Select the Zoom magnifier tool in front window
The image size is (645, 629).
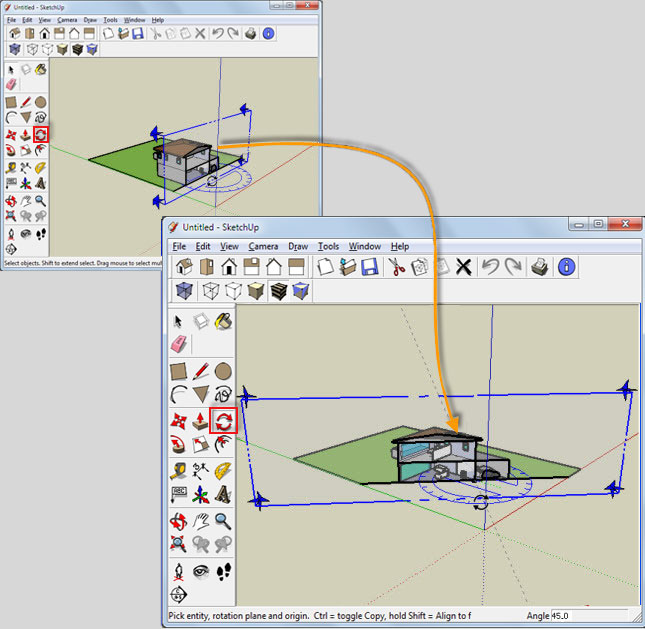[223, 521]
